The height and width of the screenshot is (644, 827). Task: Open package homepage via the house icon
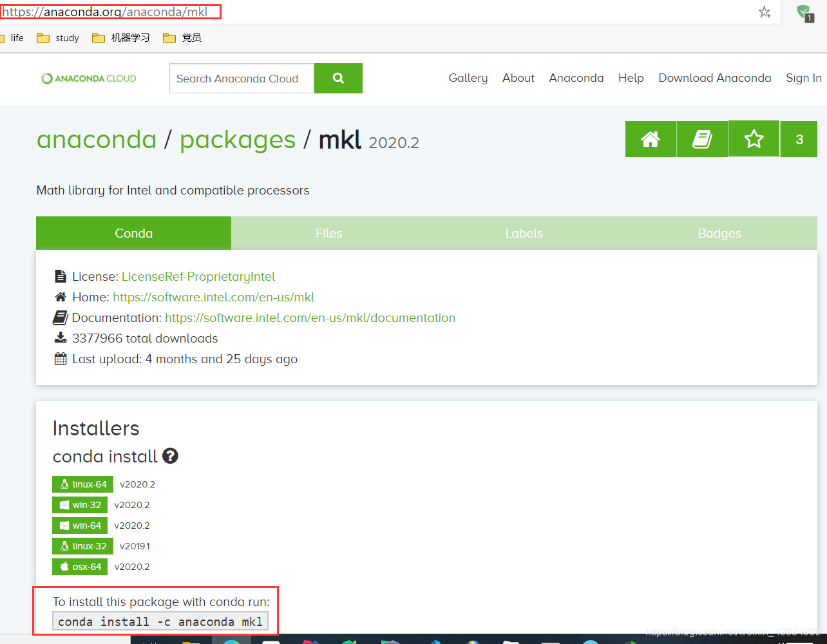click(x=651, y=138)
